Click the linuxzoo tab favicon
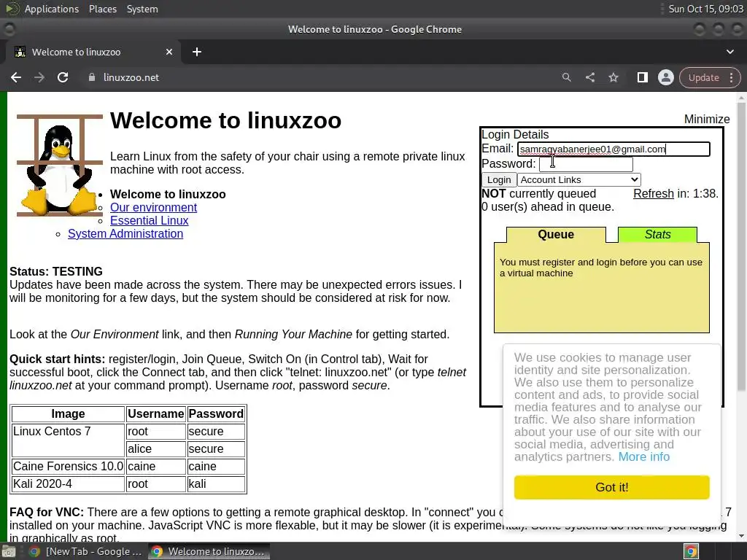Viewport: 747px width, 560px height. tap(20, 52)
